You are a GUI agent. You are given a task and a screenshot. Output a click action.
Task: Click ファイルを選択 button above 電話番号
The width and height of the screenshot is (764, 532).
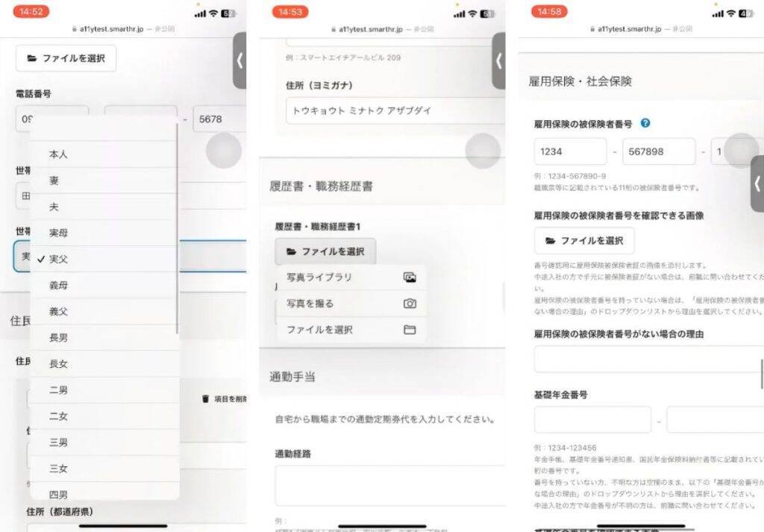[66, 58]
